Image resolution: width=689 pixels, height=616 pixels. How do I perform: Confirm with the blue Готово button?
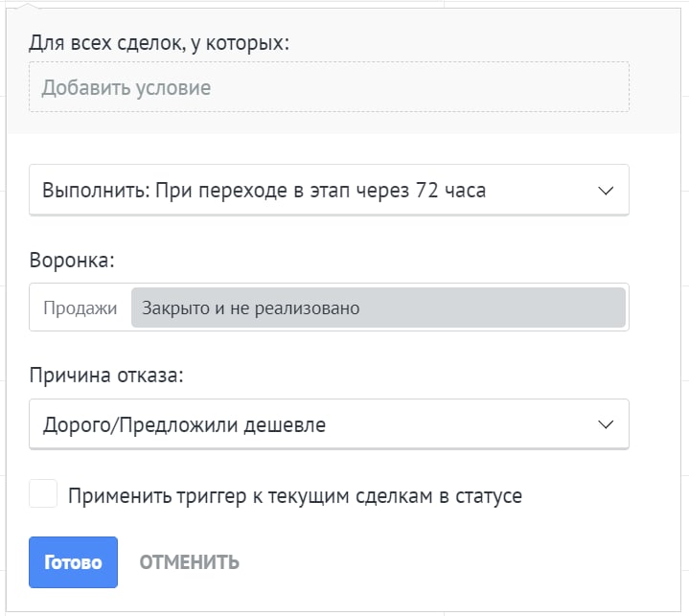pos(74,562)
